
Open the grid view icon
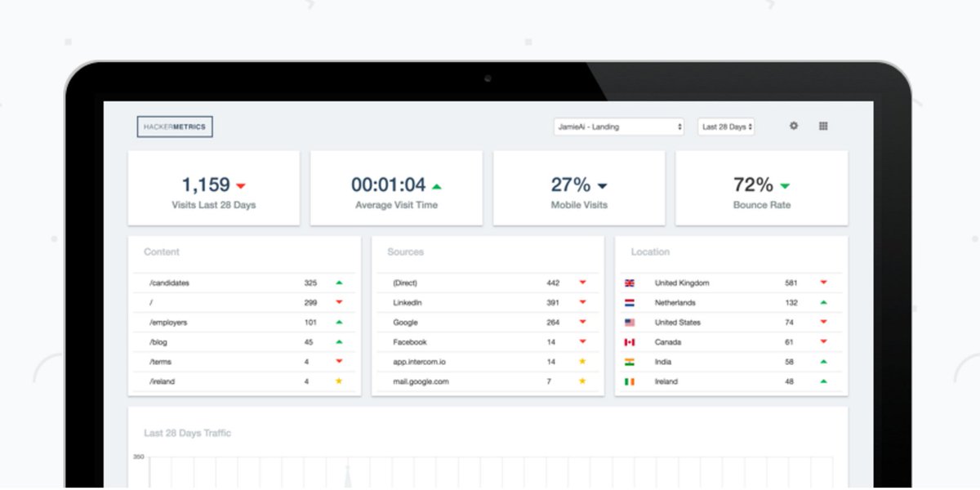click(x=823, y=126)
